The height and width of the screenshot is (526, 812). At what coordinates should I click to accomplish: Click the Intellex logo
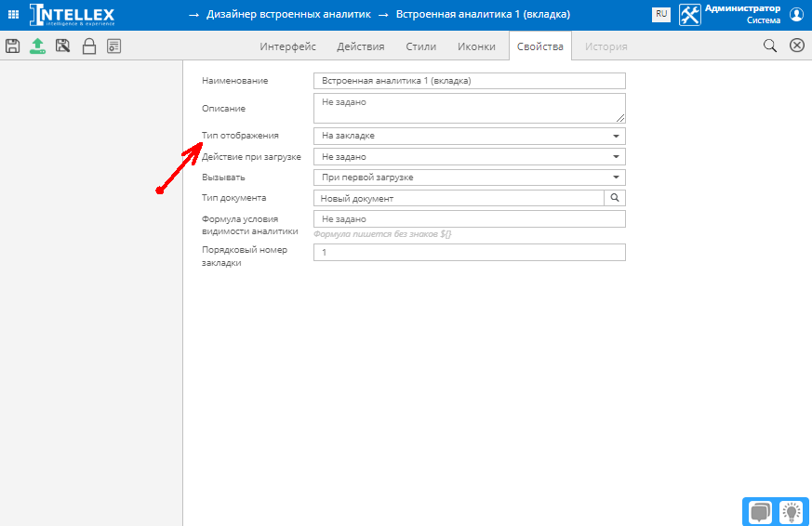click(72, 15)
